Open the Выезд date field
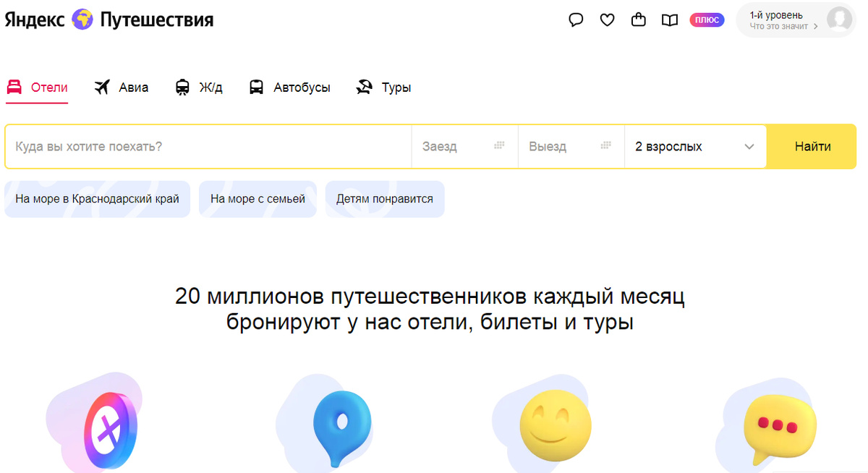The image size is (868, 473). 571,146
